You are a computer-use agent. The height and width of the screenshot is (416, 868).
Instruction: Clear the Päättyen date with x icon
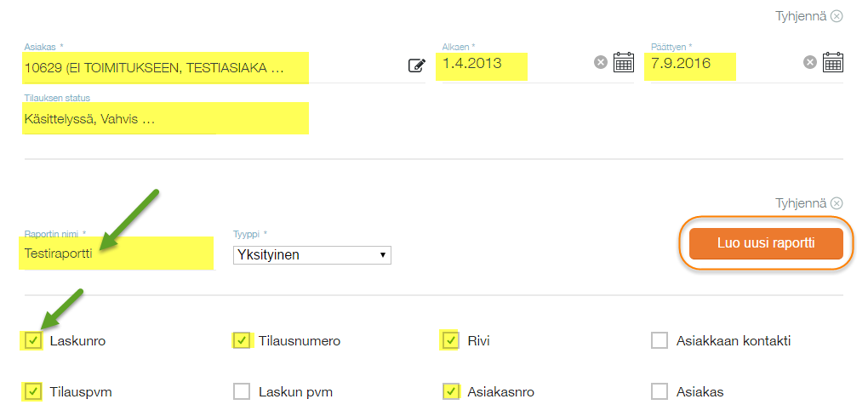[x=810, y=62]
